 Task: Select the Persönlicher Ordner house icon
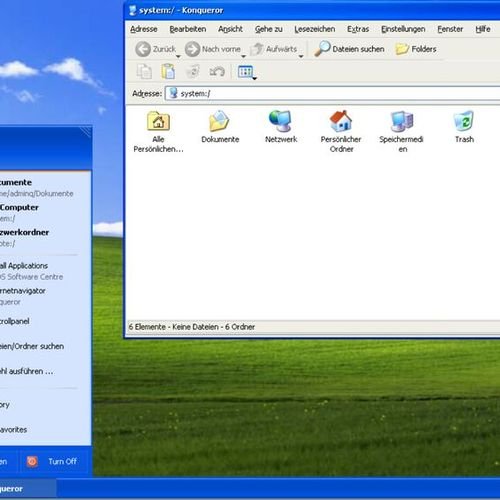[x=341, y=121]
